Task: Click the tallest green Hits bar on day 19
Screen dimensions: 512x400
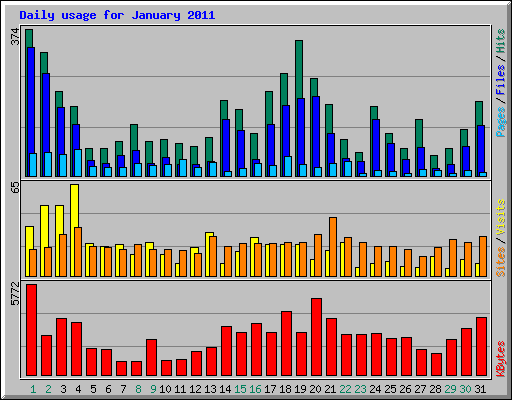Action: click(x=299, y=68)
